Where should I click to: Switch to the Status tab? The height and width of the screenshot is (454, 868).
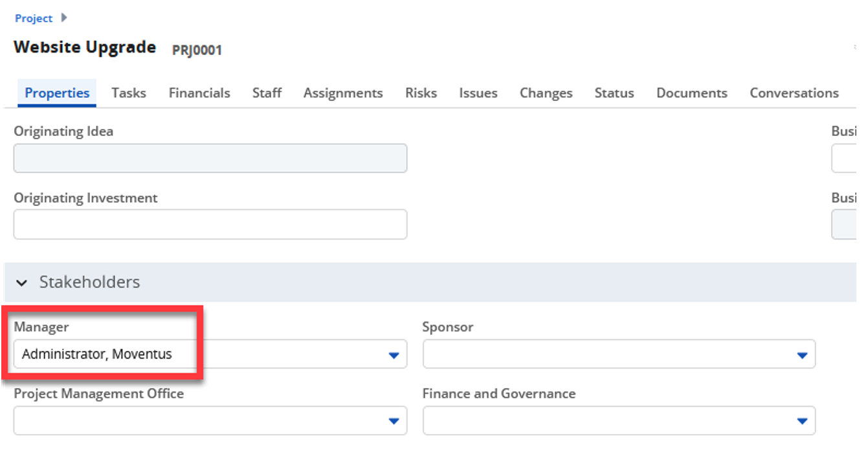pos(614,93)
